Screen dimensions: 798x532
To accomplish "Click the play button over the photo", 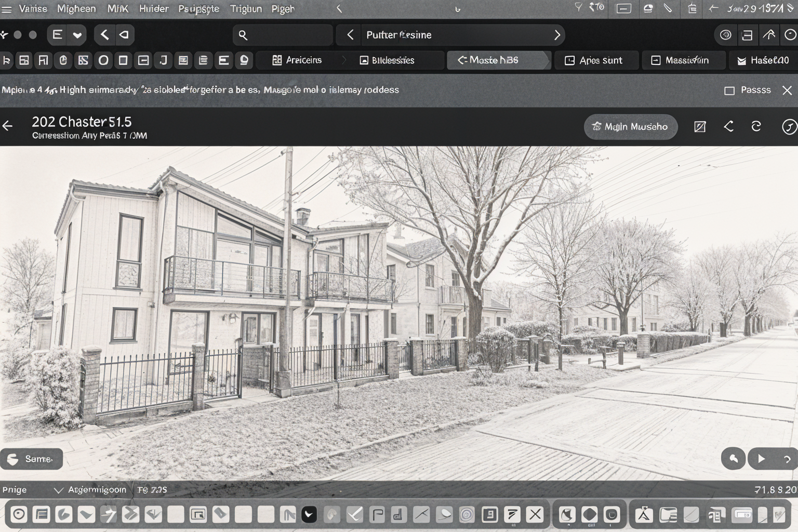I will (761, 459).
